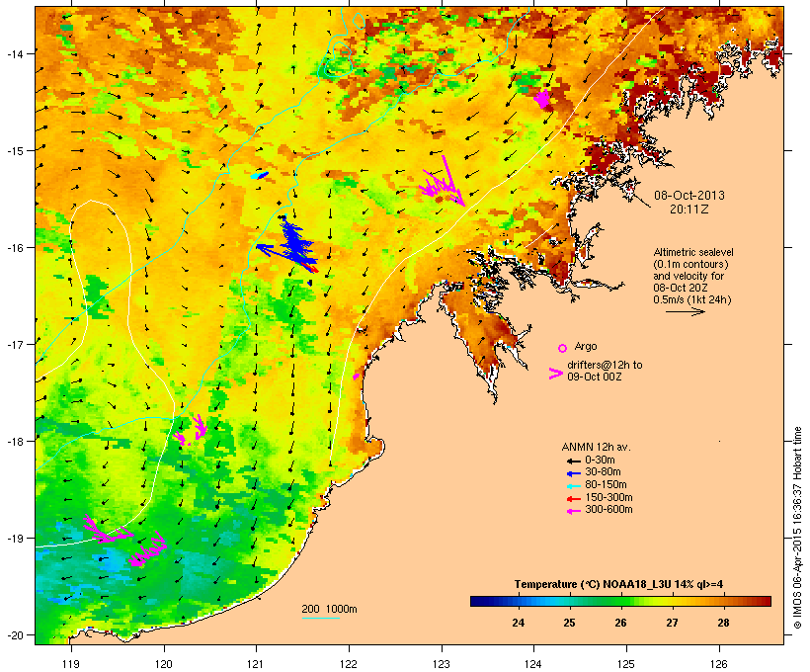The image size is (810, 672).
Task: Click the '300-600m' depth label
Action: click(608, 510)
